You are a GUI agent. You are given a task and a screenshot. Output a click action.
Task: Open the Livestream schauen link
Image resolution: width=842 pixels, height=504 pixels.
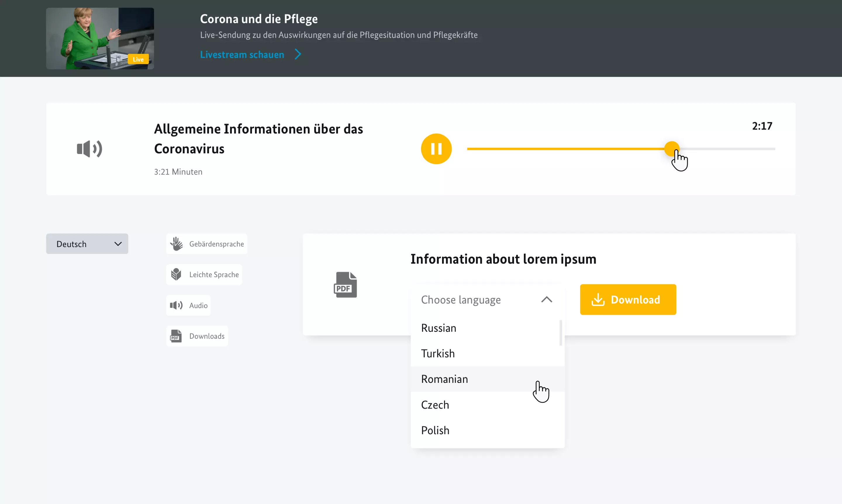[x=243, y=55]
